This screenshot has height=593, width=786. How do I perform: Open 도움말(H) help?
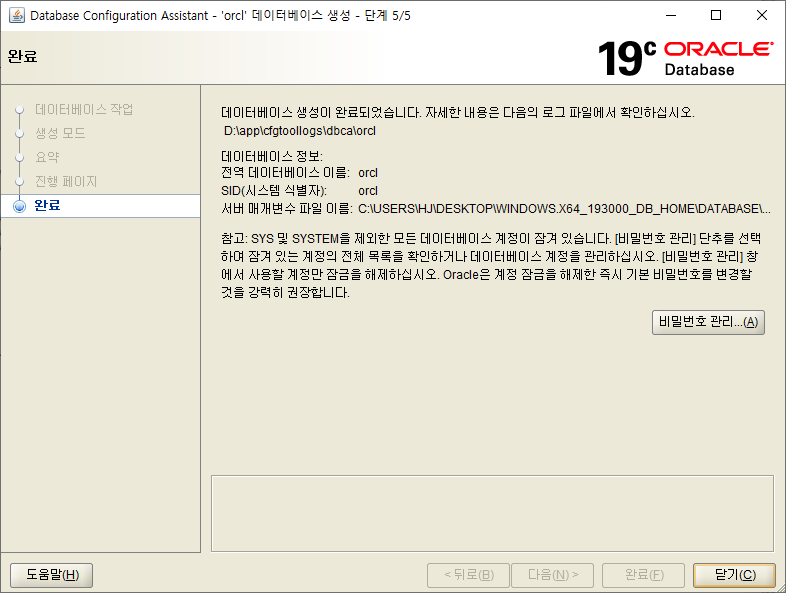(x=52, y=575)
